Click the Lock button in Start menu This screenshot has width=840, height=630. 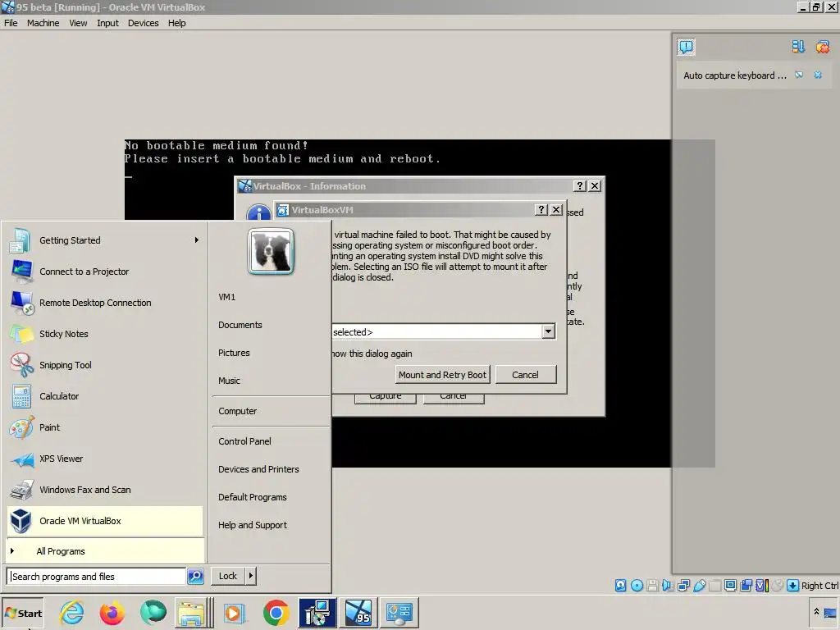coord(228,576)
